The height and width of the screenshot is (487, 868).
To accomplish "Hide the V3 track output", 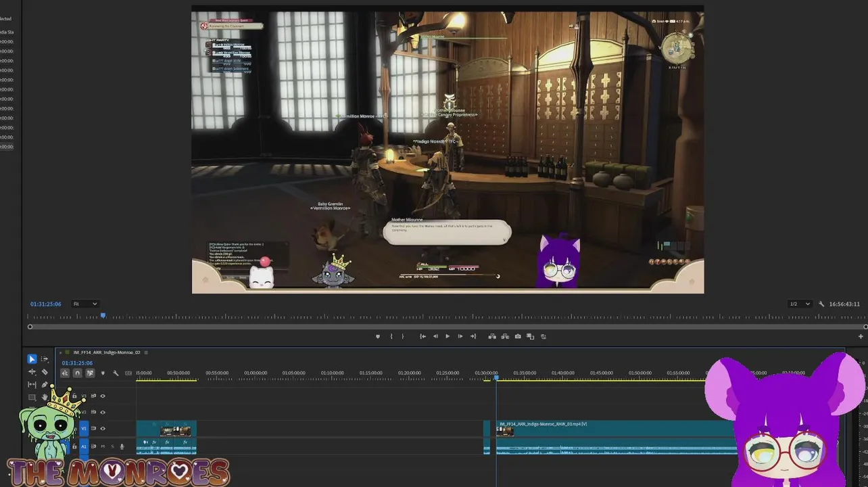I will tap(103, 396).
